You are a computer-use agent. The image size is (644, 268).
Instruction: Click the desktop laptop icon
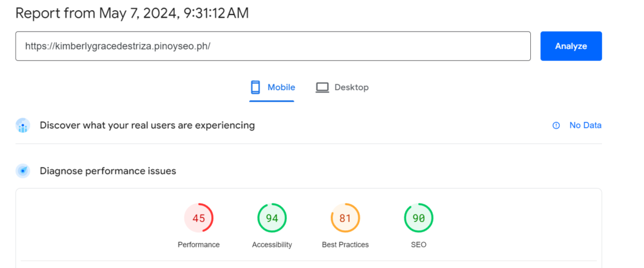point(323,87)
